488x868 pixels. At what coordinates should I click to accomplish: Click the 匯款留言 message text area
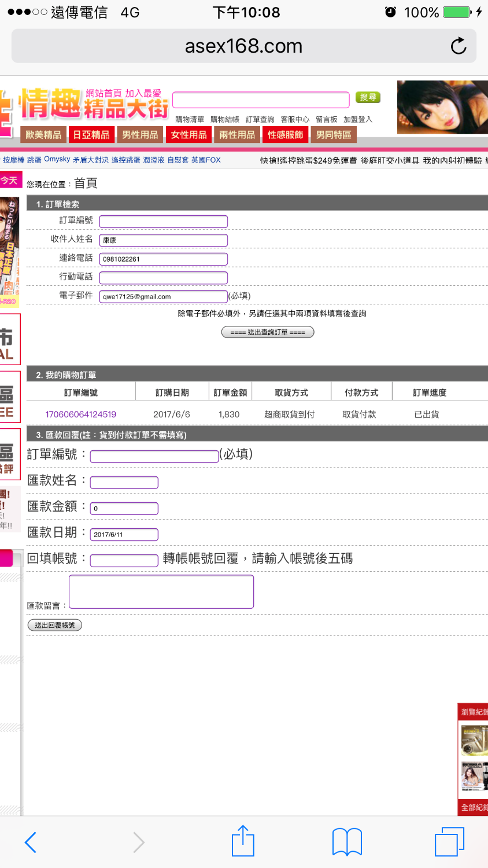(x=161, y=591)
